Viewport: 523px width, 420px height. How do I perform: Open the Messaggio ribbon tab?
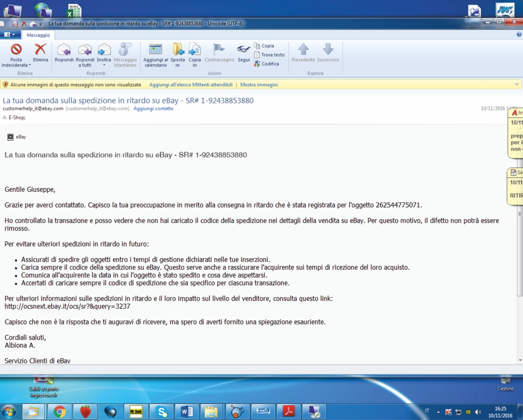(38, 35)
